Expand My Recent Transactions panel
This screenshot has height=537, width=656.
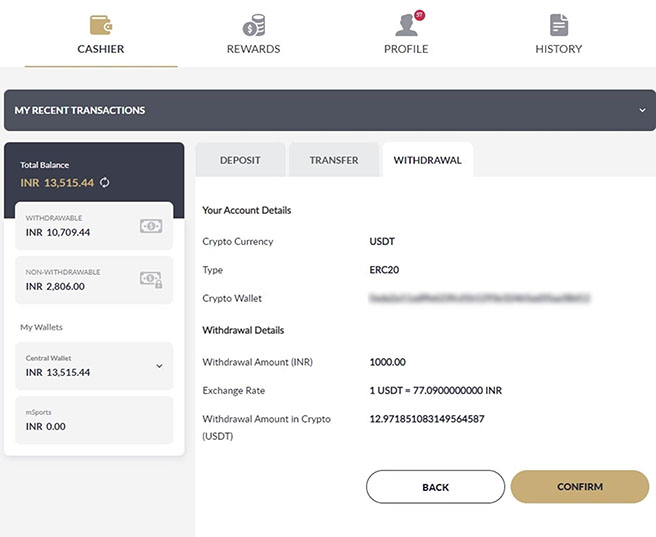[642, 110]
